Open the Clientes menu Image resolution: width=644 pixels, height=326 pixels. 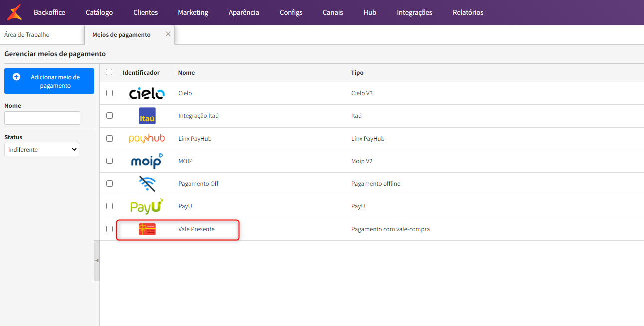146,12
